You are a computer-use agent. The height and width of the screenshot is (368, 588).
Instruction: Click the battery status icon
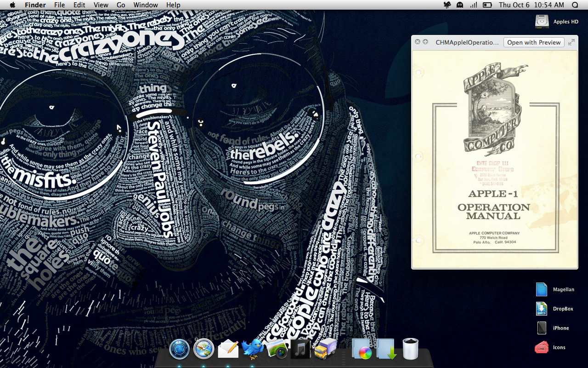tap(487, 5)
